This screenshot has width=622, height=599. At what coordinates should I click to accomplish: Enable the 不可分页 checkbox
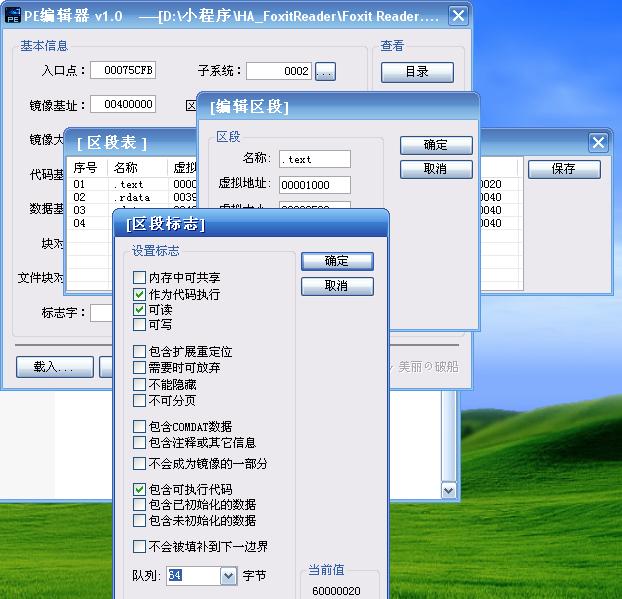coord(139,400)
